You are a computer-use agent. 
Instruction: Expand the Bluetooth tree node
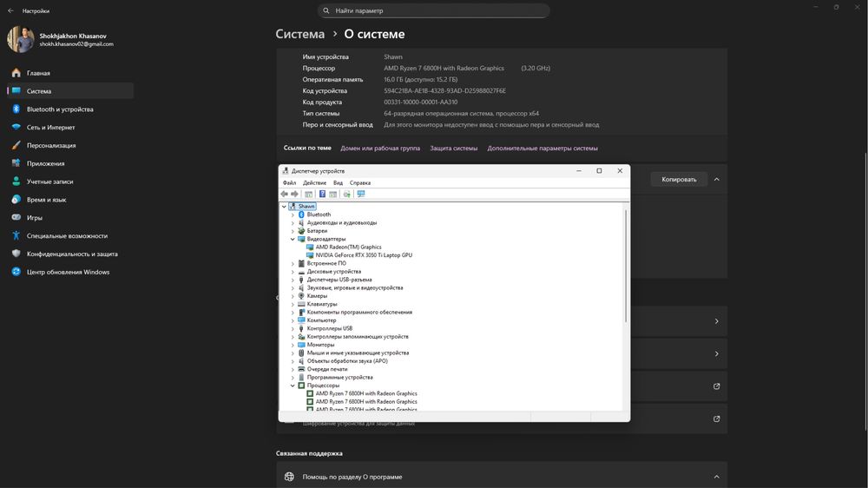(x=293, y=214)
